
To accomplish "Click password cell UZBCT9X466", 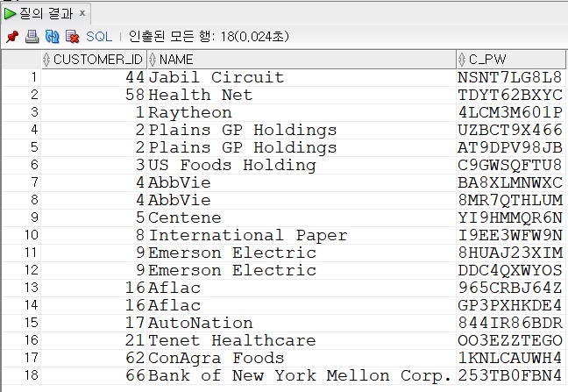I will [x=511, y=130].
